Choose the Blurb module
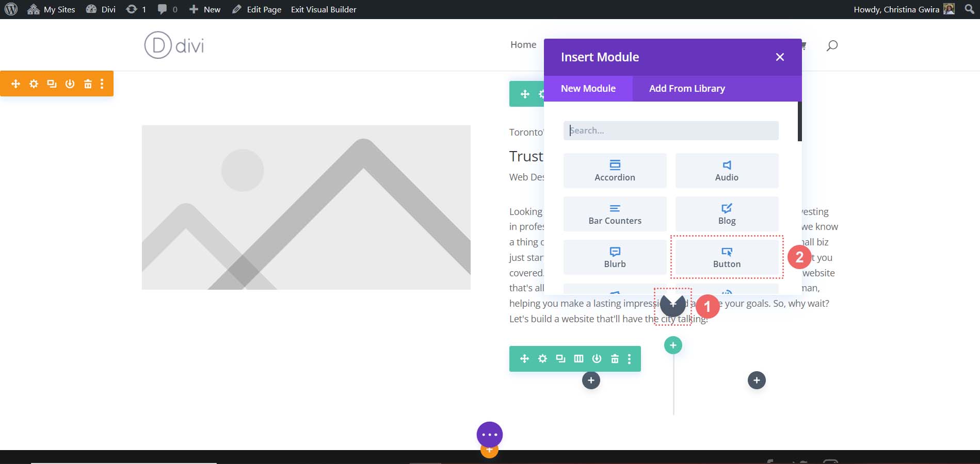Screen dimensions: 980x464 click(615, 257)
